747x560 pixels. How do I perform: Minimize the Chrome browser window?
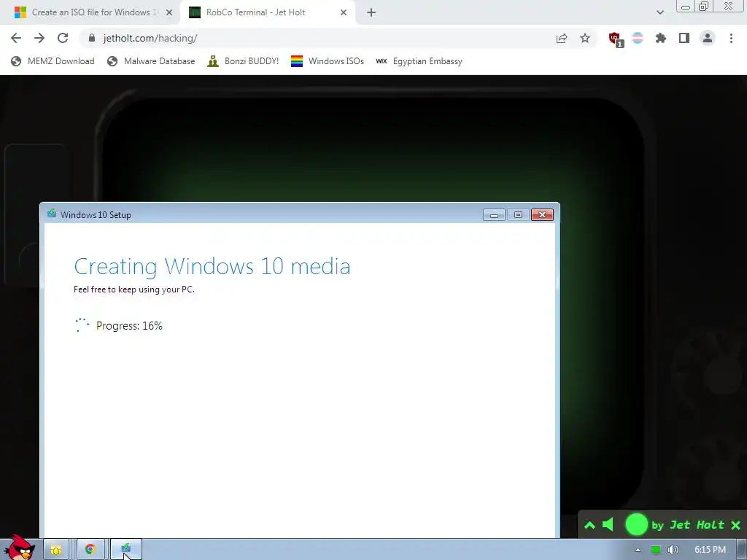(x=686, y=7)
